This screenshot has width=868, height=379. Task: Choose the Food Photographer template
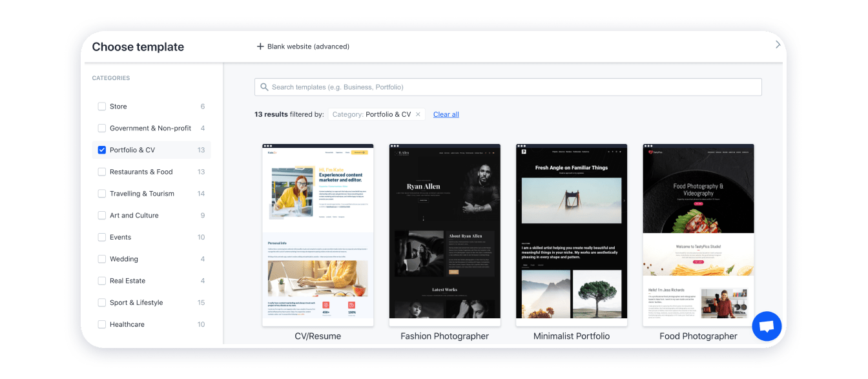697,234
